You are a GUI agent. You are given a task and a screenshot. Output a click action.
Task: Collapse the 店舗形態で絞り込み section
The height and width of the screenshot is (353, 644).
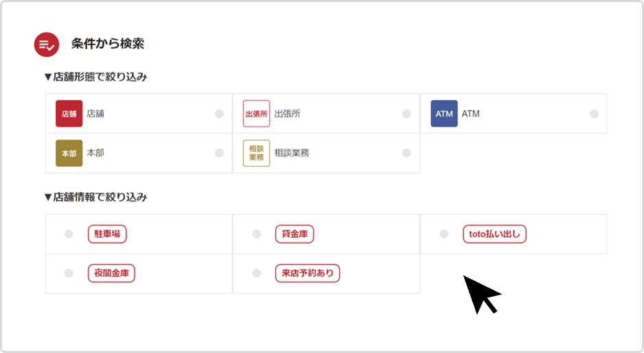point(95,77)
